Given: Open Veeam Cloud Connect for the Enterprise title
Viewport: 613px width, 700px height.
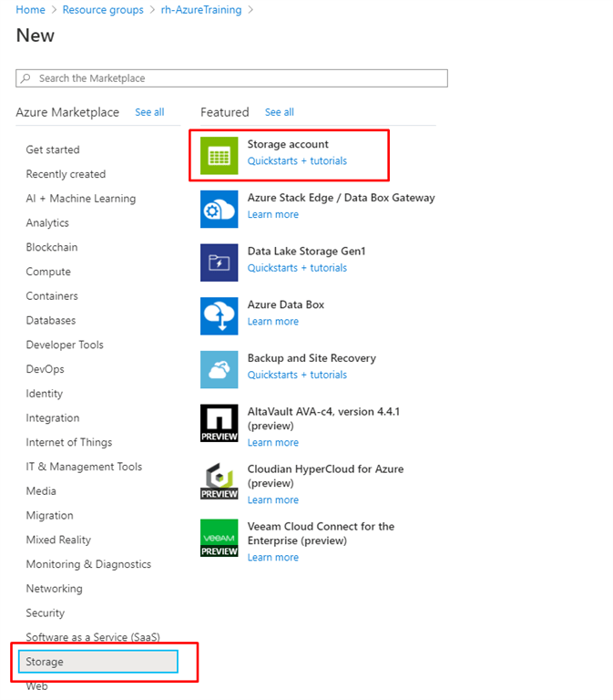Looking at the screenshot, I should pyautogui.click(x=321, y=533).
